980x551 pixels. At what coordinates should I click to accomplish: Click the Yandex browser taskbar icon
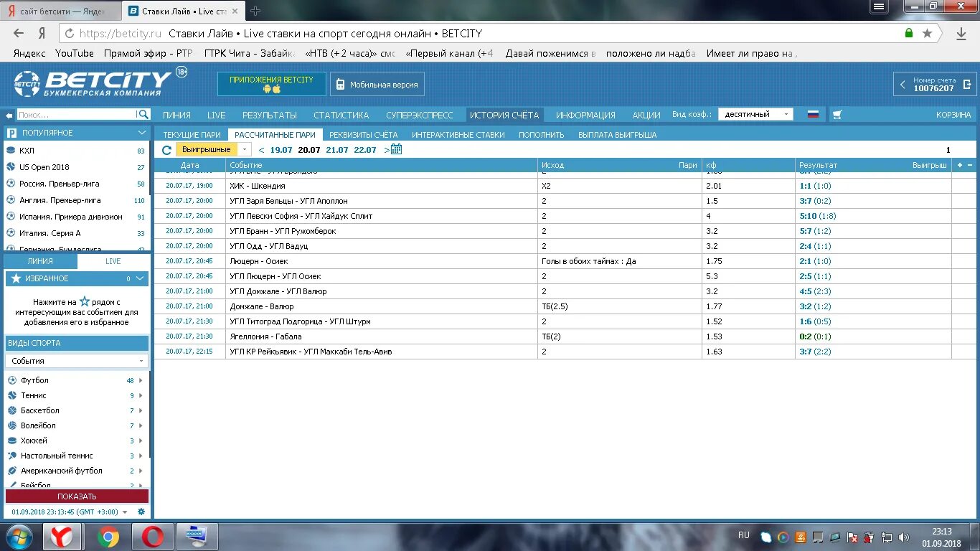(x=62, y=537)
